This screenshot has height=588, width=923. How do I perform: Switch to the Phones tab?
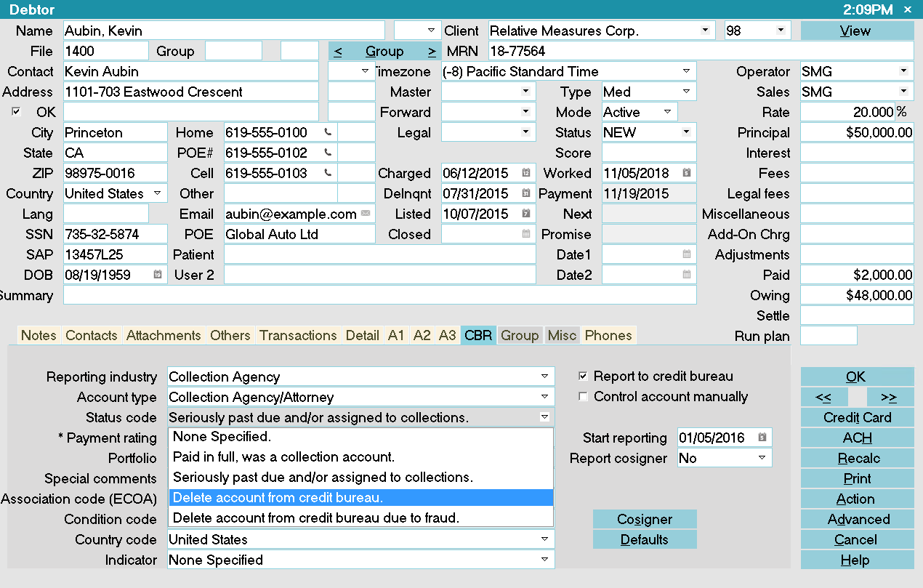608,335
